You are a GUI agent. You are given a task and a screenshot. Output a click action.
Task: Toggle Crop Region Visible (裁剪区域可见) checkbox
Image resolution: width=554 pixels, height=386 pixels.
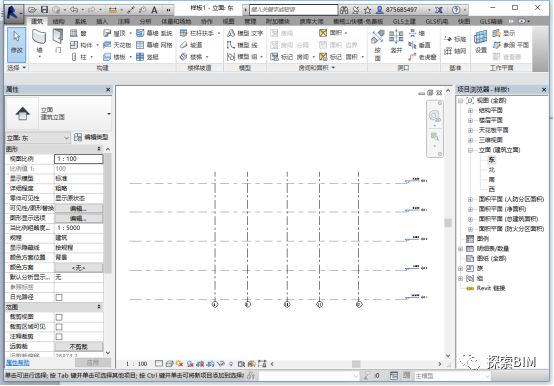click(59, 327)
